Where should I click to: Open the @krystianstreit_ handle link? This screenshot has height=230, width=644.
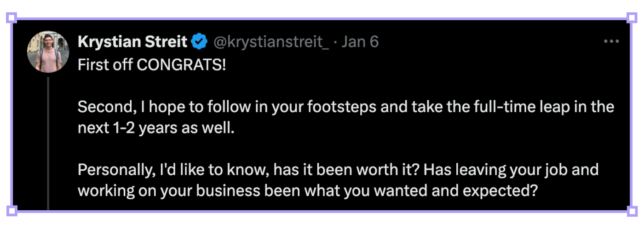[270, 42]
